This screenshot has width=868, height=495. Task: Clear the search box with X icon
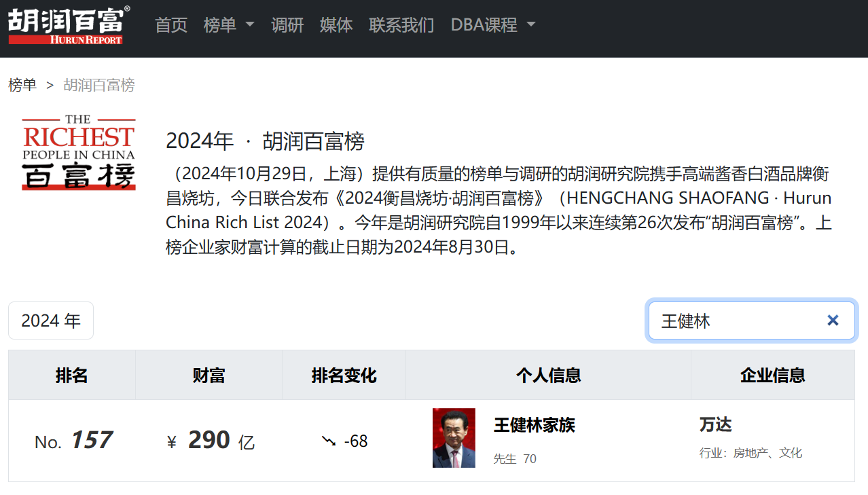coord(833,320)
